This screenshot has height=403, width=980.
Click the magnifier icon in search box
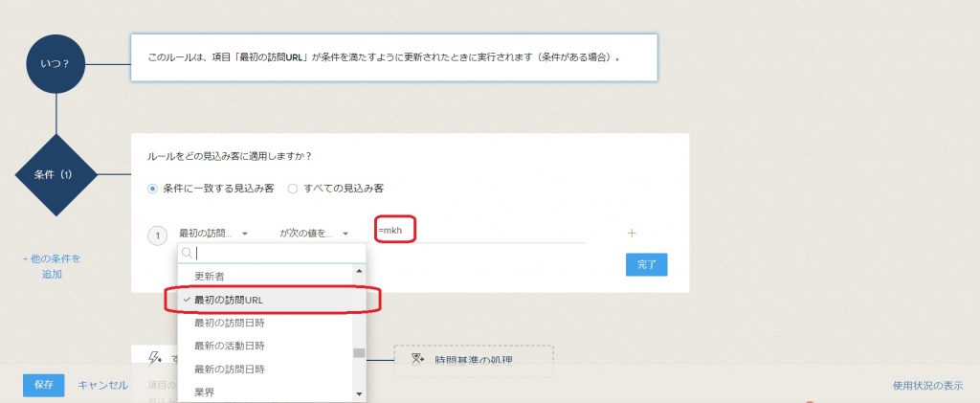click(x=187, y=253)
